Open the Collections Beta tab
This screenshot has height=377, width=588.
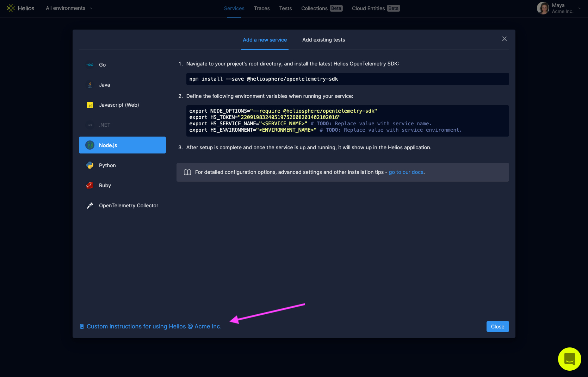(322, 8)
